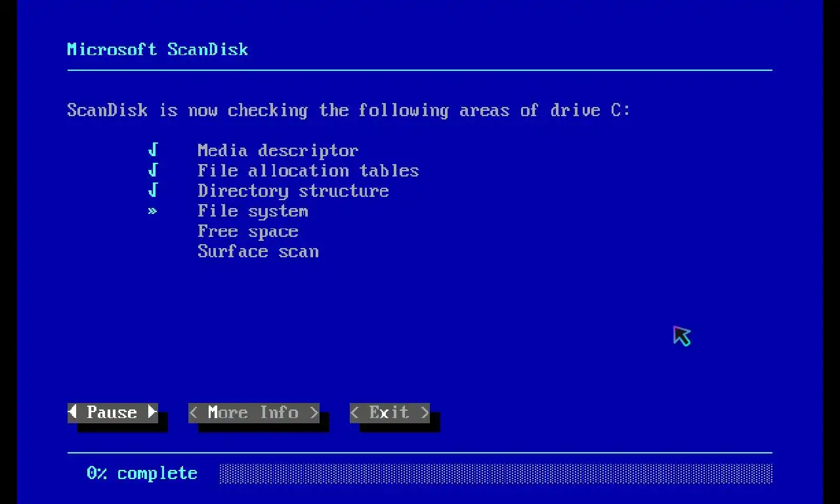Exit ScanDisk with the Exit button
840x504 pixels.
click(x=390, y=413)
